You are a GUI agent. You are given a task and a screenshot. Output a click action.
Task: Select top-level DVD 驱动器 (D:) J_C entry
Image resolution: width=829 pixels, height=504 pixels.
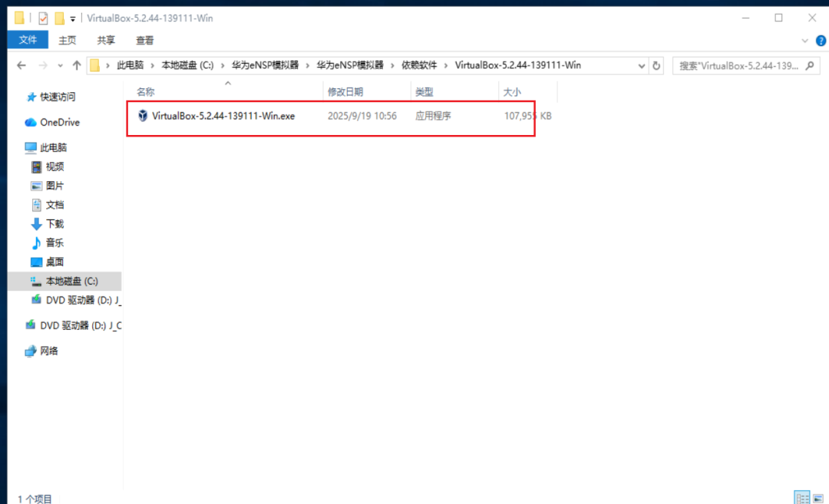pyautogui.click(x=81, y=325)
